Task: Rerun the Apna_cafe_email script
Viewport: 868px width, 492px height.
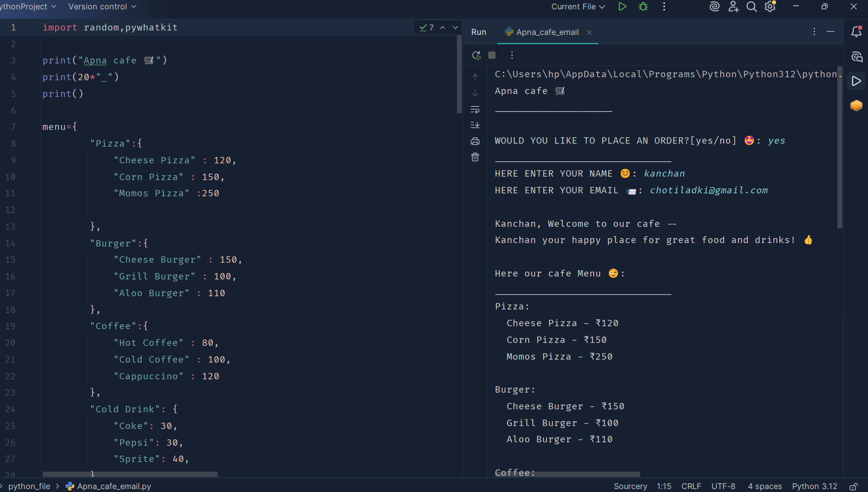Action: click(x=476, y=55)
